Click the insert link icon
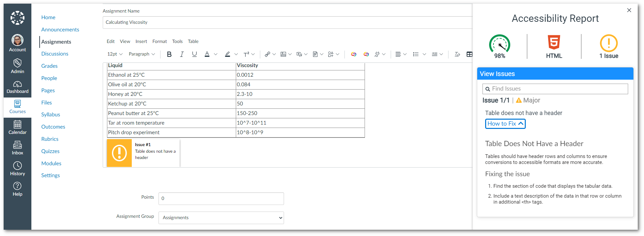644x236 pixels. 268,54
